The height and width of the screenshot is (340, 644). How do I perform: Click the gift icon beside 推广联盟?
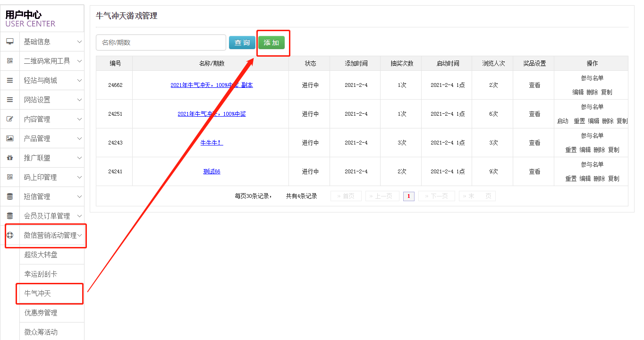9,158
